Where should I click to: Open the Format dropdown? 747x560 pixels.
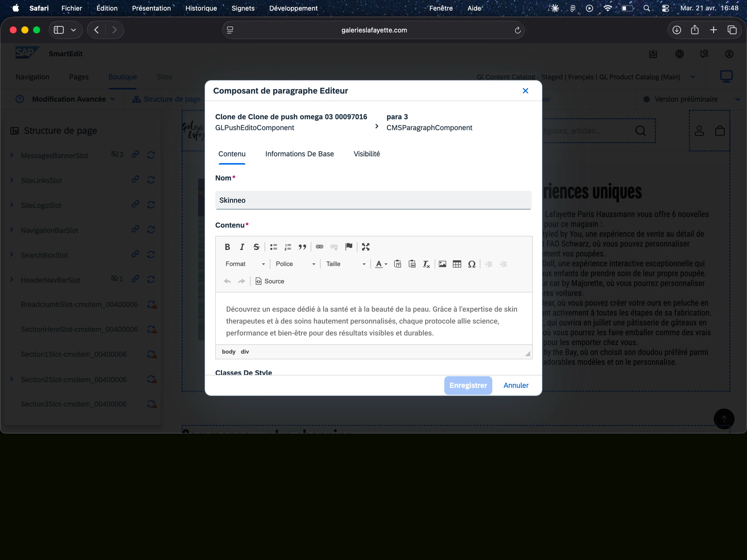[x=245, y=264]
